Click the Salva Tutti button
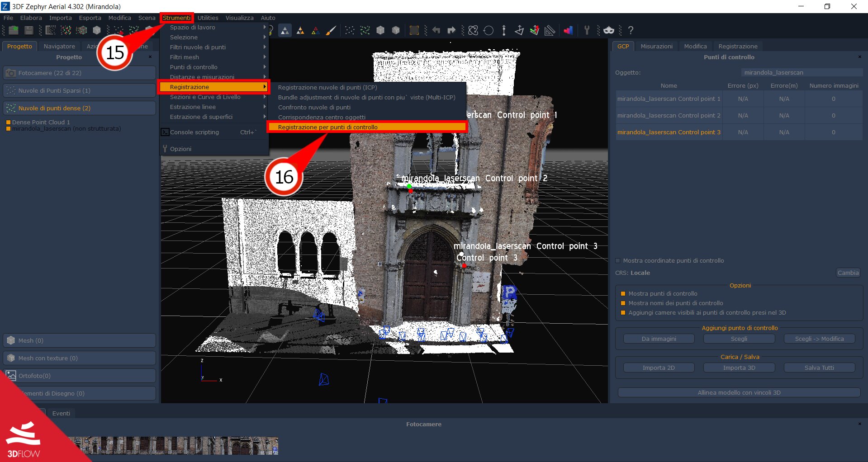868x462 pixels. [x=819, y=368]
